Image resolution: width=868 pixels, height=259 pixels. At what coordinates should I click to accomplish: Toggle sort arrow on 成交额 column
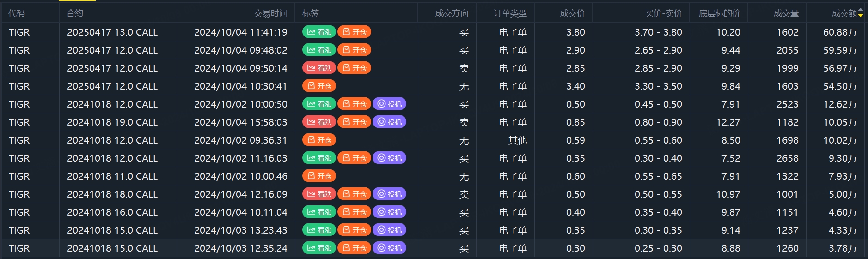click(x=860, y=13)
